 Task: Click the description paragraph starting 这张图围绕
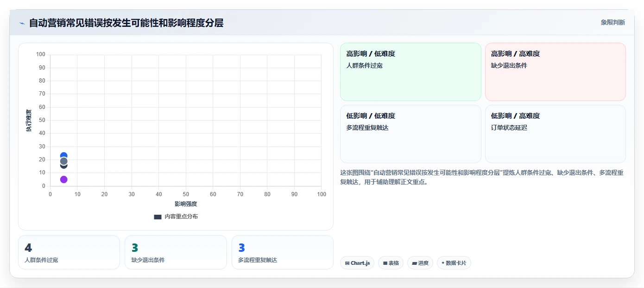click(x=482, y=177)
